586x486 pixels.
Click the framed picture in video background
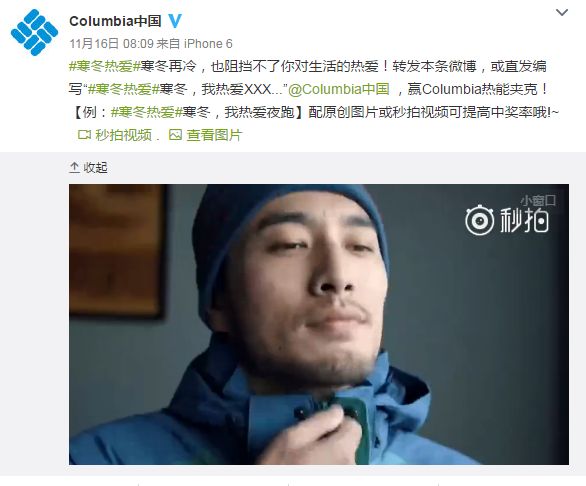pos(118,250)
